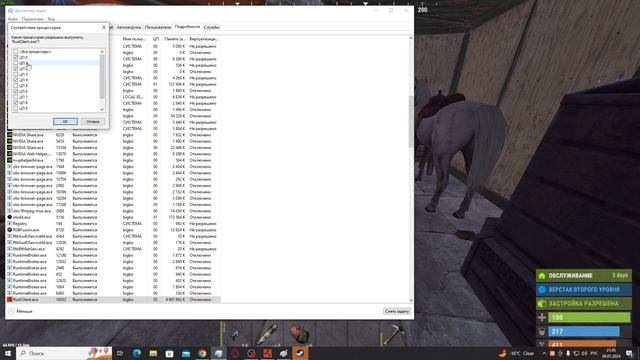The height and width of the screenshot is (360, 640).
Task: Disable the ЦП 4 checkbox
Action: [16, 80]
